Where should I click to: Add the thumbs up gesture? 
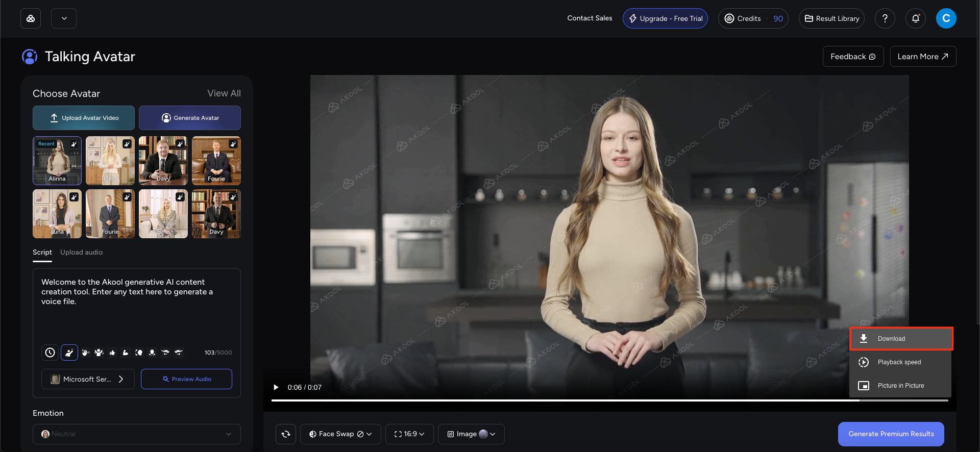coord(112,353)
